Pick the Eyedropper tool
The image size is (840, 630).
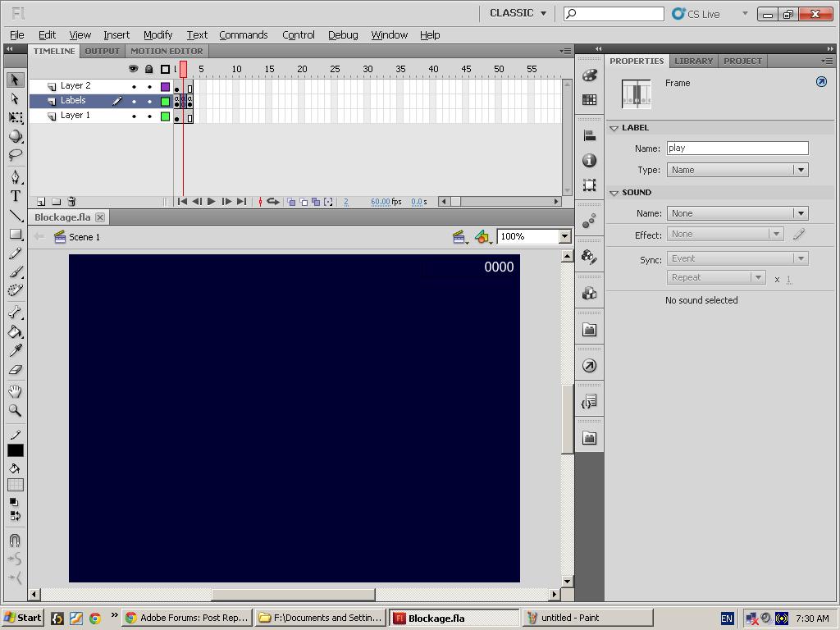click(x=15, y=351)
